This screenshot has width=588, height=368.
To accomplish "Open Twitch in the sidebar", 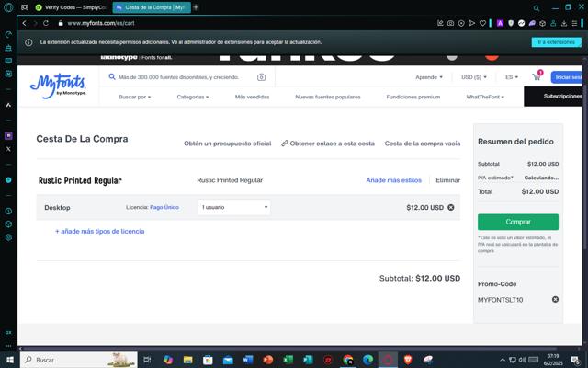I will (8, 135).
